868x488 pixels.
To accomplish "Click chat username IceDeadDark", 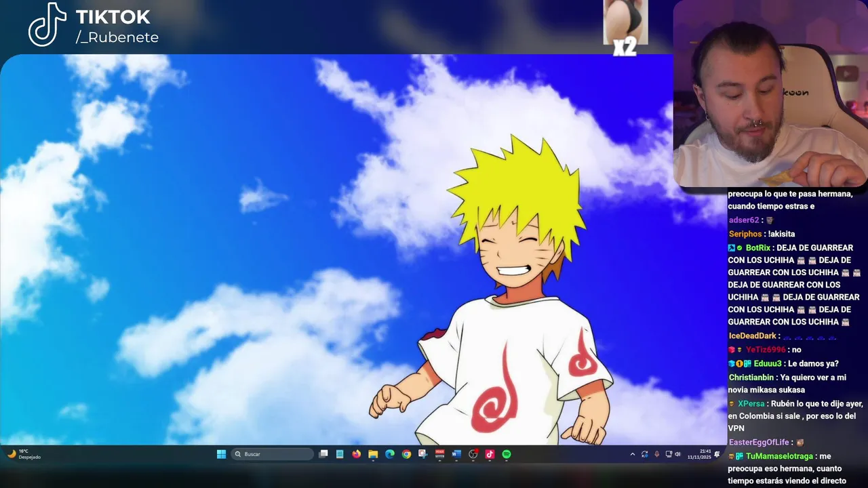I will coord(753,335).
